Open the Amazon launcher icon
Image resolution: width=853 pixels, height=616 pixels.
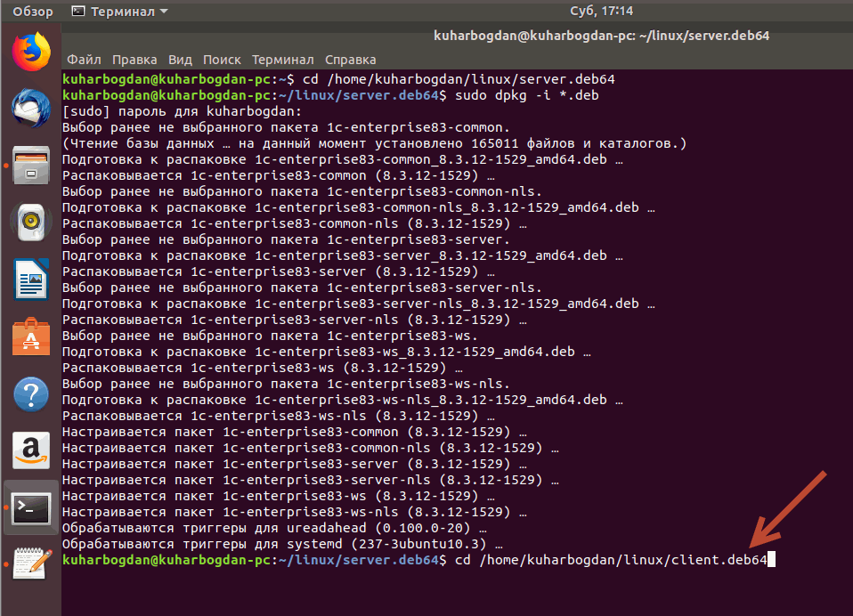pos(30,450)
